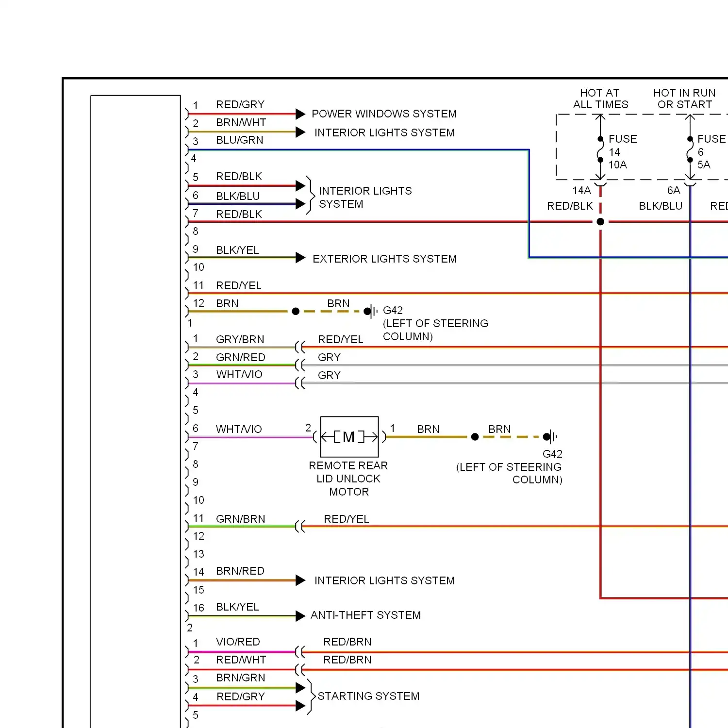Image resolution: width=728 pixels, height=728 pixels.
Task: Click the splice dot on the RED/BLK wire below 14A
Action: [600, 222]
